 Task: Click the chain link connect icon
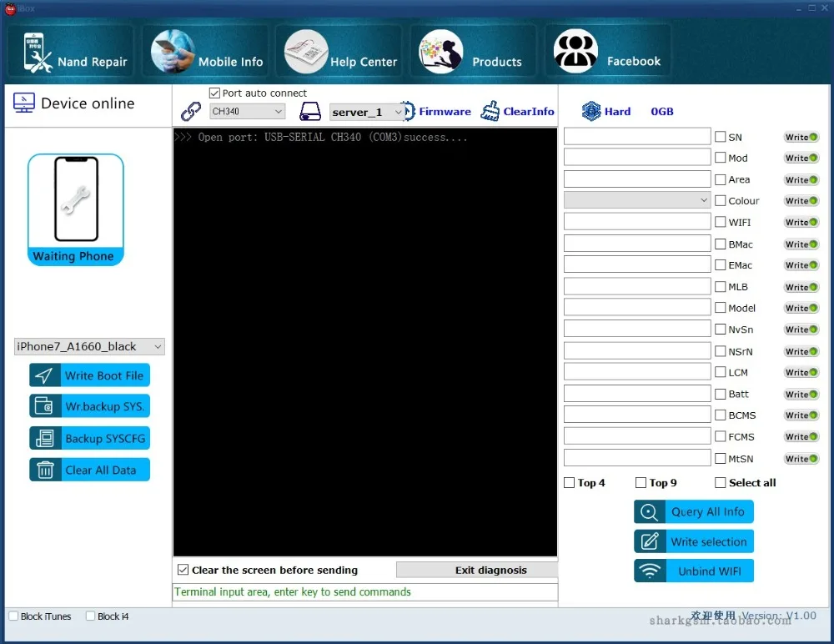(190, 111)
